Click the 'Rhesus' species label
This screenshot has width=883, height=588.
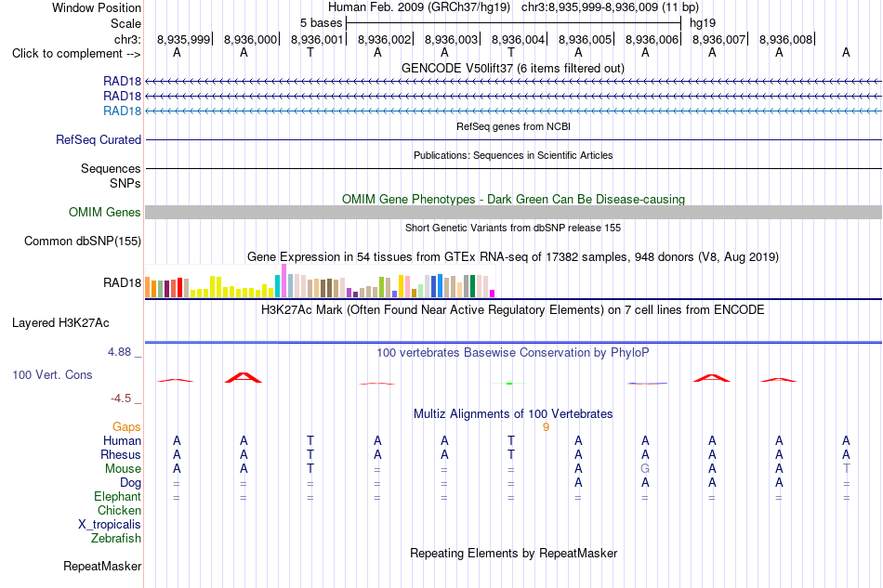tap(121, 454)
